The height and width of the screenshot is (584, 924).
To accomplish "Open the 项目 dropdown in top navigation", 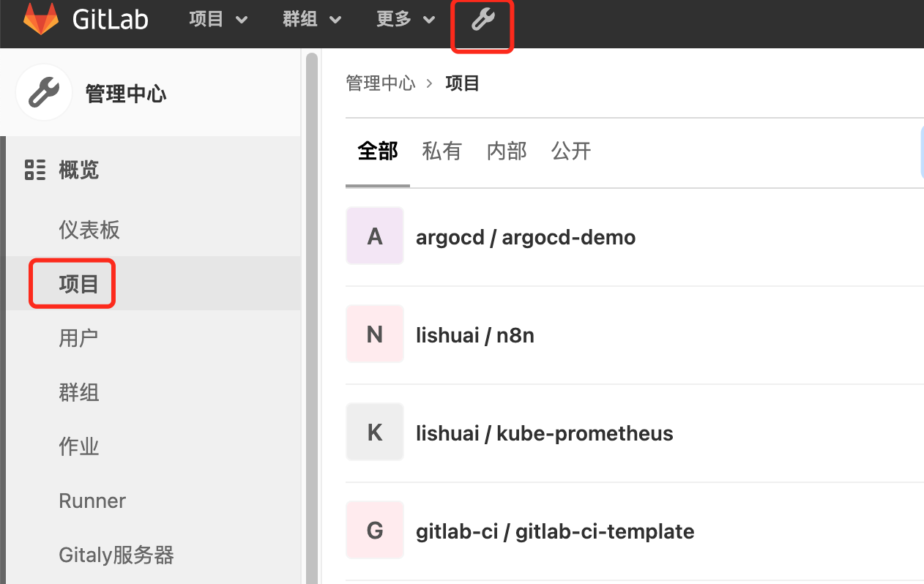I will pyautogui.click(x=217, y=20).
